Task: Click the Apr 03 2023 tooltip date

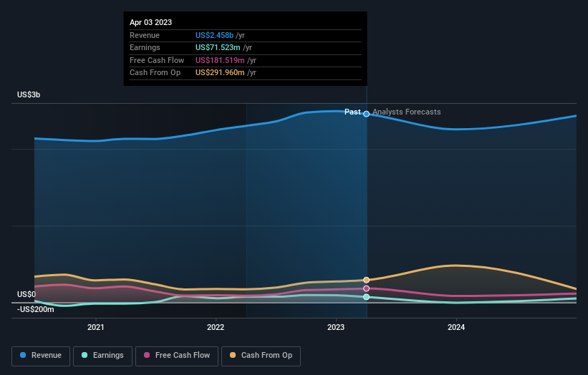Action: tap(150, 22)
